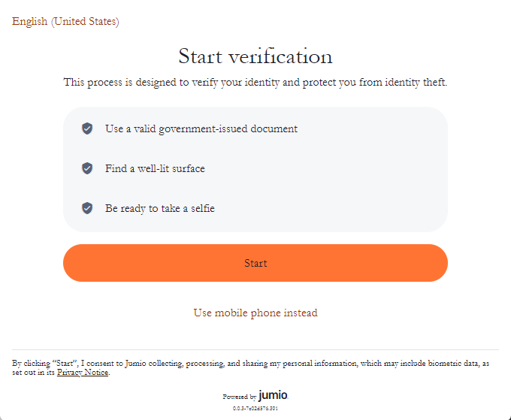
Task: Click the Jumio logo in the footer
Action: click(x=273, y=395)
